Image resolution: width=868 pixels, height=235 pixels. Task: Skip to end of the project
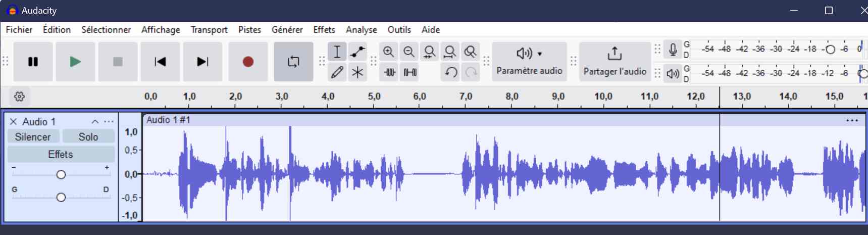click(202, 62)
